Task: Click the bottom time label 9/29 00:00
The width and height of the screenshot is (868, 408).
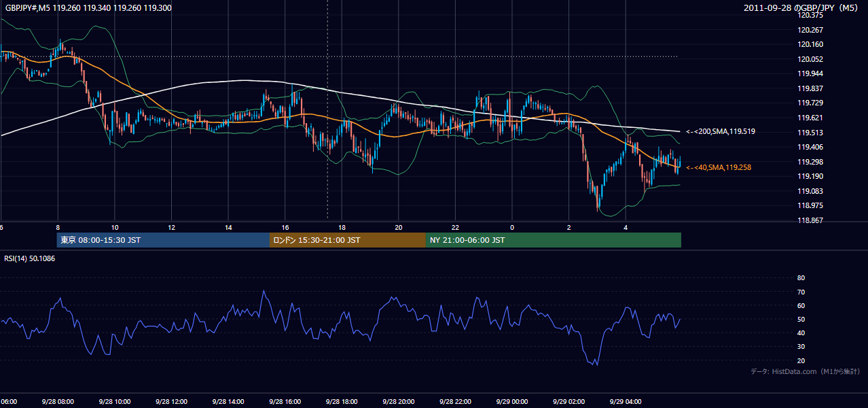Action: [x=512, y=401]
